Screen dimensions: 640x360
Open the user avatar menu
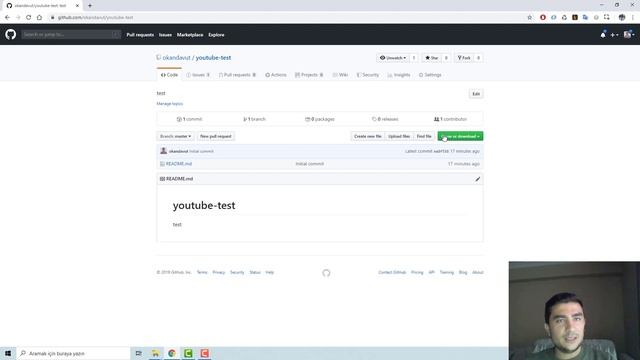coord(629,35)
